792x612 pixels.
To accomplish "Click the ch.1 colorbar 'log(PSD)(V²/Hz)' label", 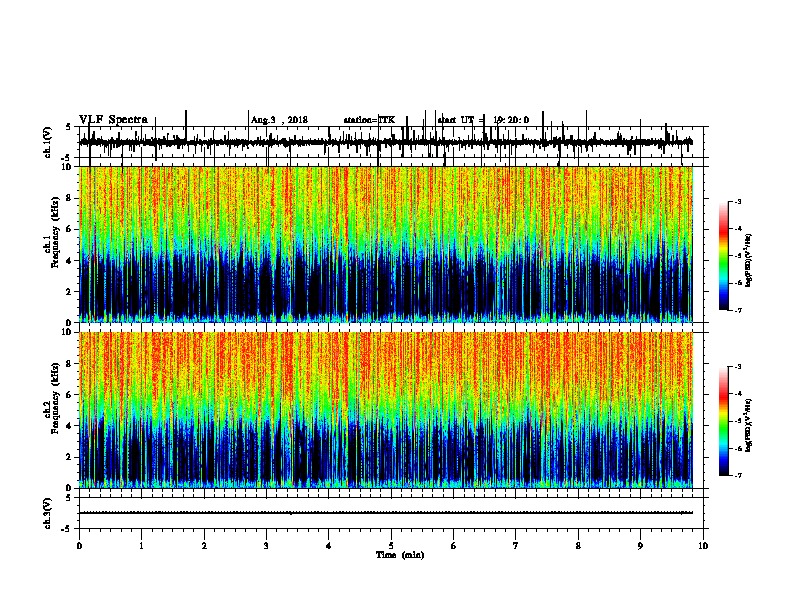I will (x=748, y=261).
